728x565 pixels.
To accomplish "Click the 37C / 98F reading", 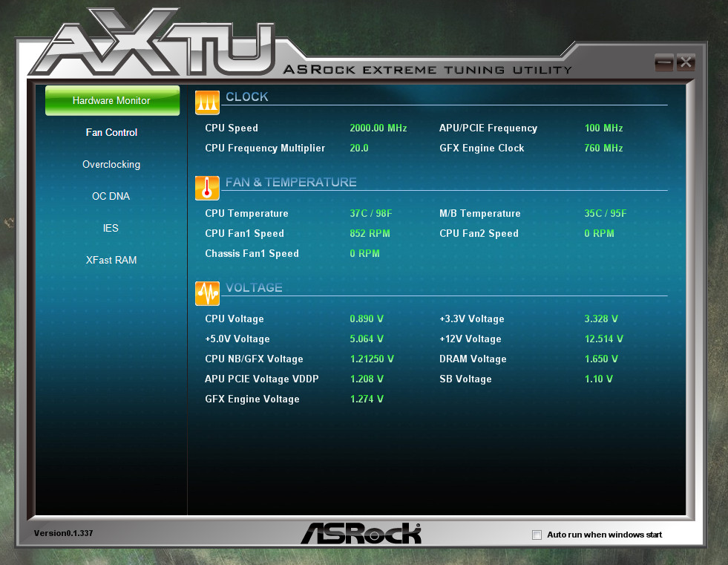I will coord(371,213).
